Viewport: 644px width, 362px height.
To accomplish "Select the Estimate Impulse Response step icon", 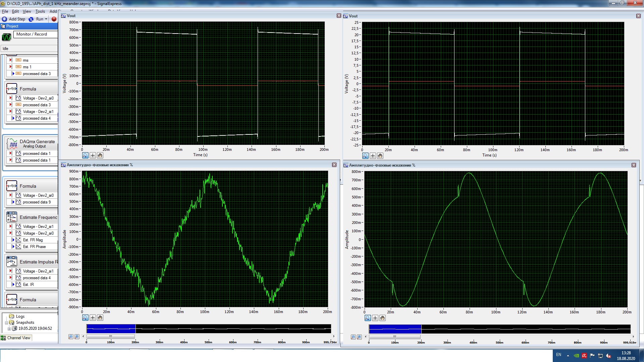I will (12, 262).
